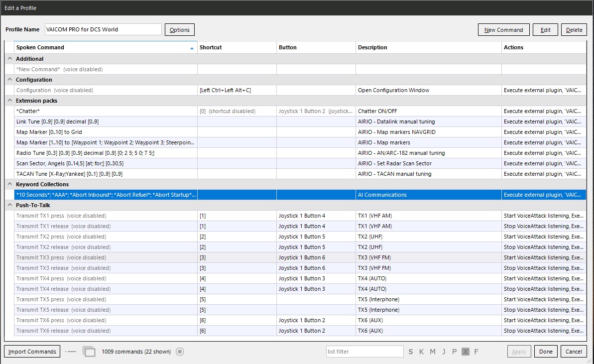Image resolution: width=594 pixels, height=364 pixels.
Task: Select Transmit TX2 release row
Action: [x=300, y=247]
